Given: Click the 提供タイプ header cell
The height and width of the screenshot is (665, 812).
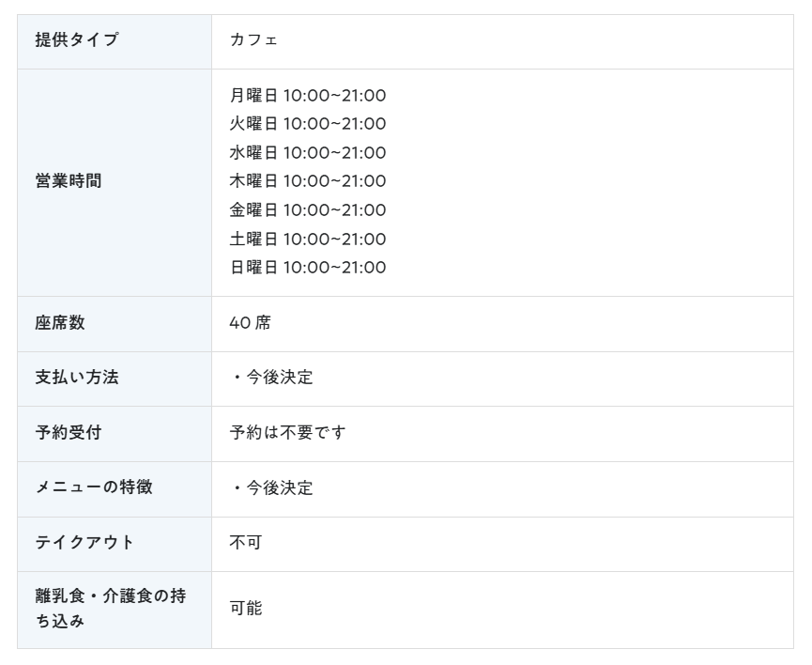Looking at the screenshot, I should (115, 41).
